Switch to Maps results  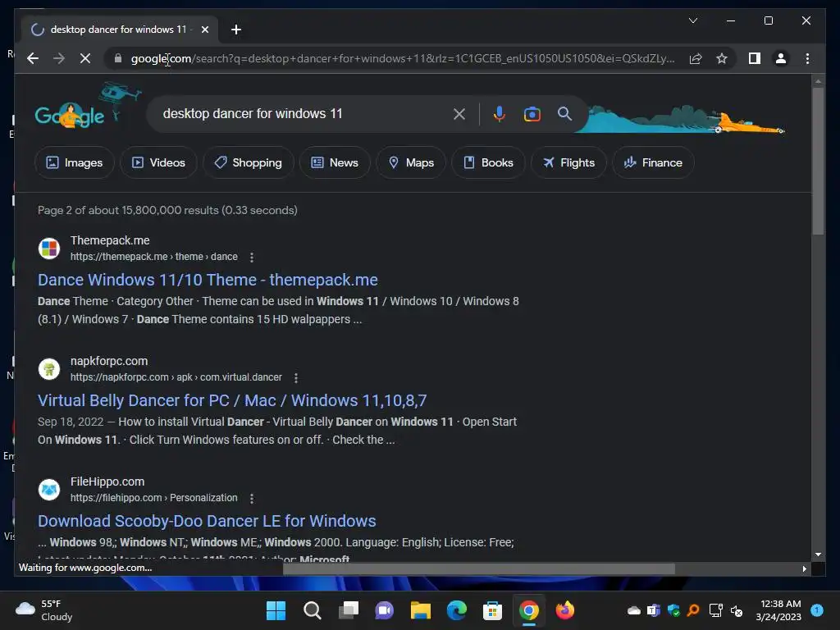click(411, 162)
